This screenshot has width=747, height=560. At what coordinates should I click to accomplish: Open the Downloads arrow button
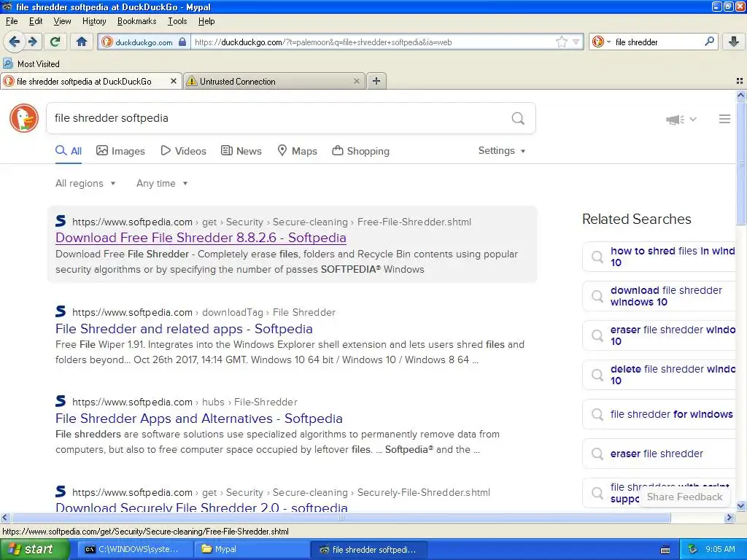tap(734, 42)
